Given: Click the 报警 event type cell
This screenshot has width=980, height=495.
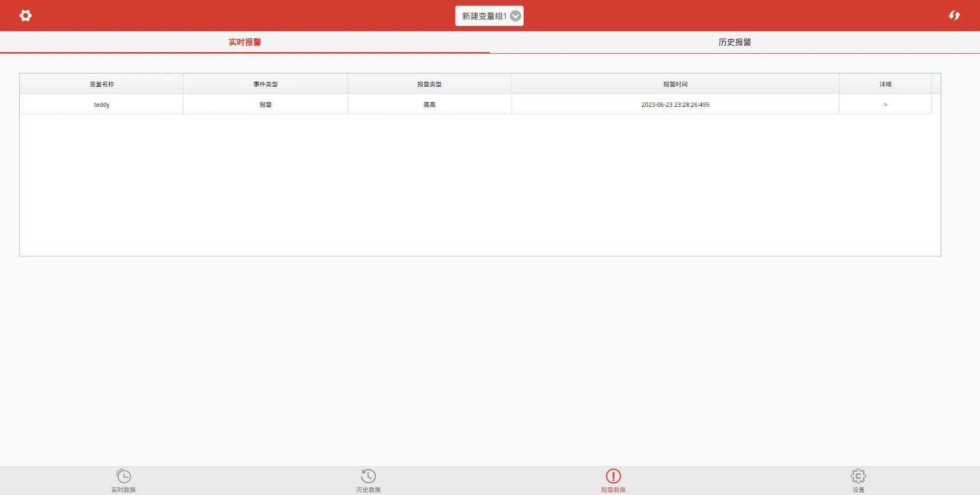Looking at the screenshot, I should click(x=265, y=105).
